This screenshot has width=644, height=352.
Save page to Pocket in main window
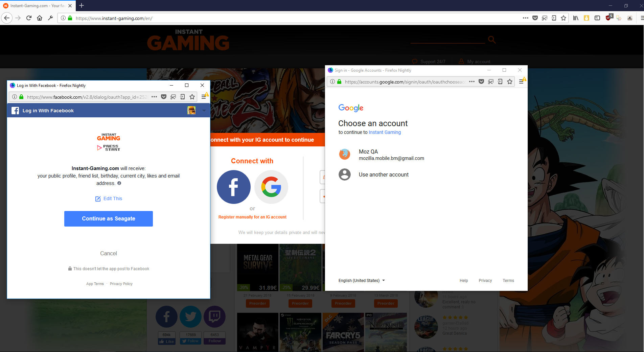click(x=535, y=18)
